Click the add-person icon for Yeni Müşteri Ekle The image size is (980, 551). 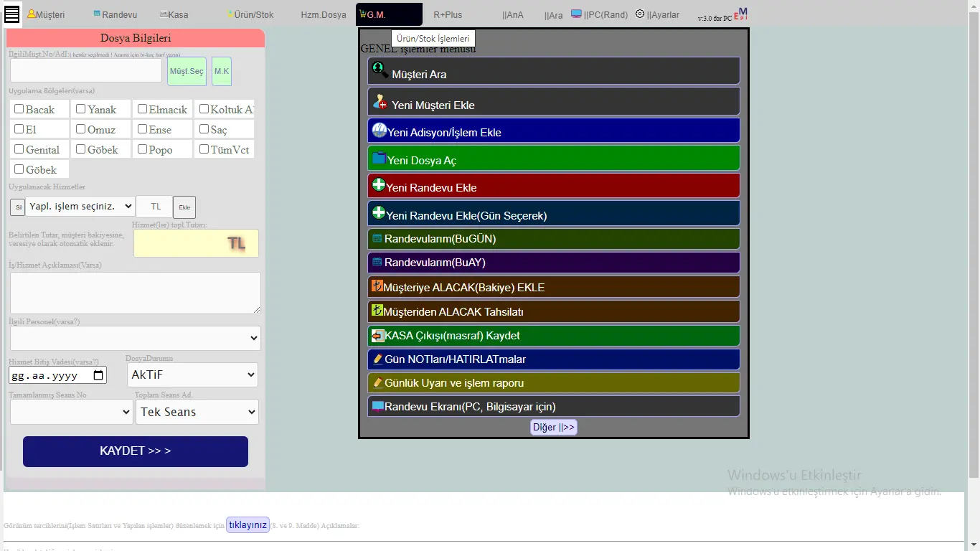click(x=380, y=102)
